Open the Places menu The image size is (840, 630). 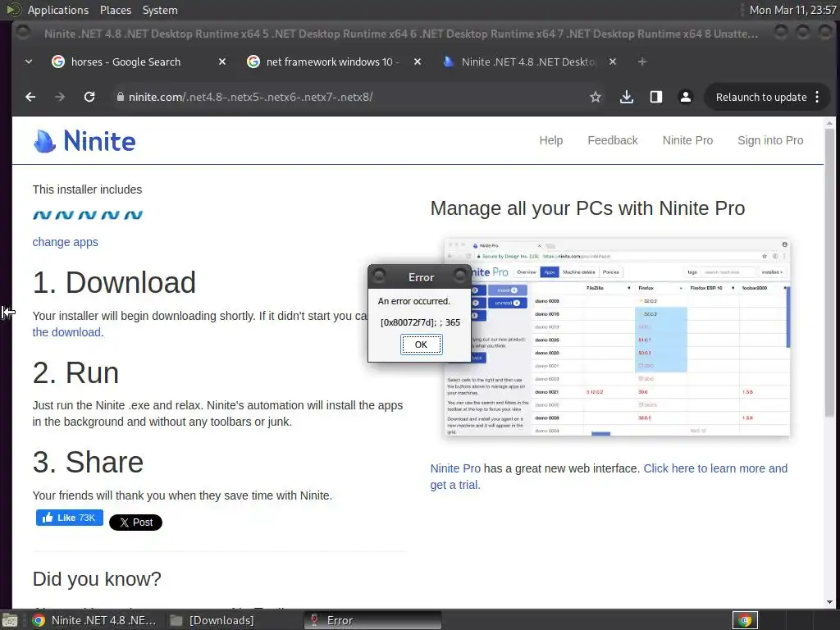coord(115,10)
